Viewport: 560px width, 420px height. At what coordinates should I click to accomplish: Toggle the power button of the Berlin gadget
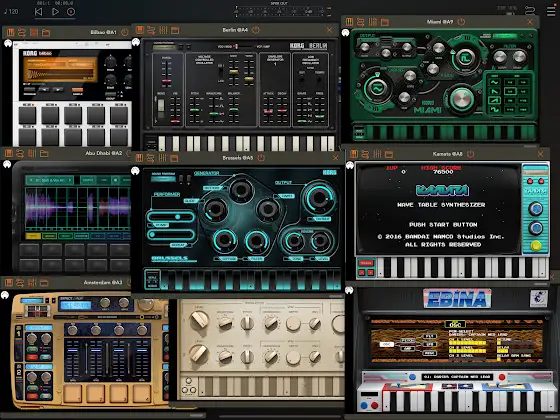(256, 30)
